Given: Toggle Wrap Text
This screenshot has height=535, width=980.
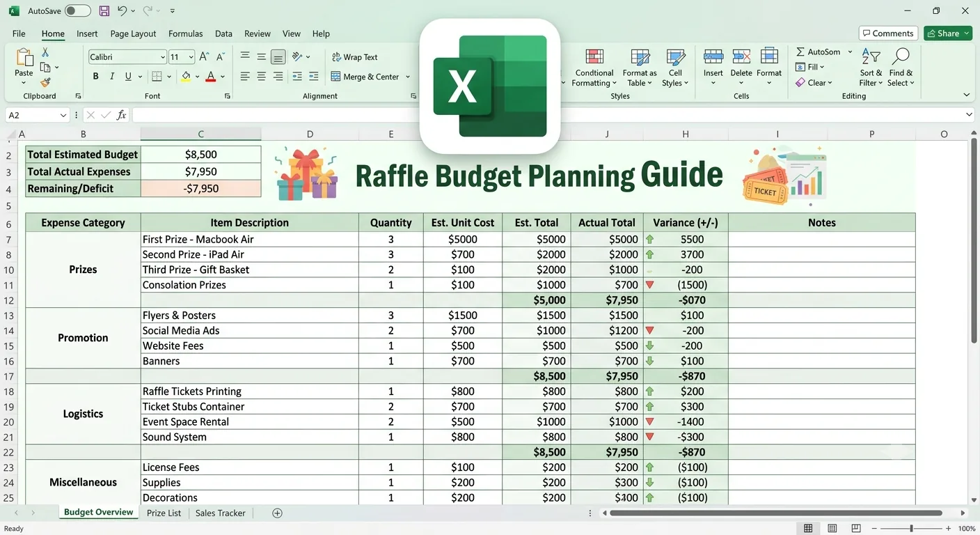Looking at the screenshot, I should click(354, 57).
